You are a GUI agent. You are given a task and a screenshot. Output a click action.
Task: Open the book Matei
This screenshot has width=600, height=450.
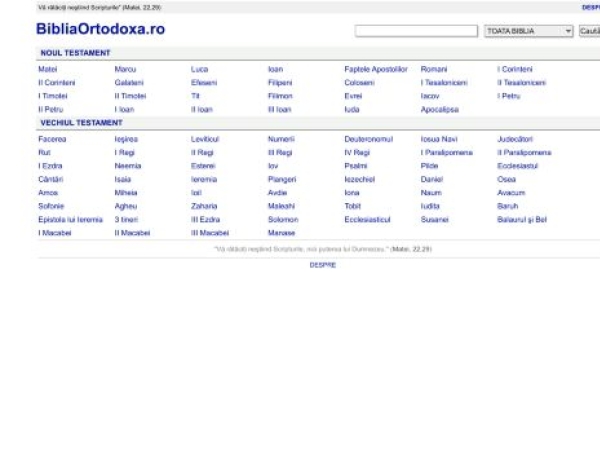point(47,69)
